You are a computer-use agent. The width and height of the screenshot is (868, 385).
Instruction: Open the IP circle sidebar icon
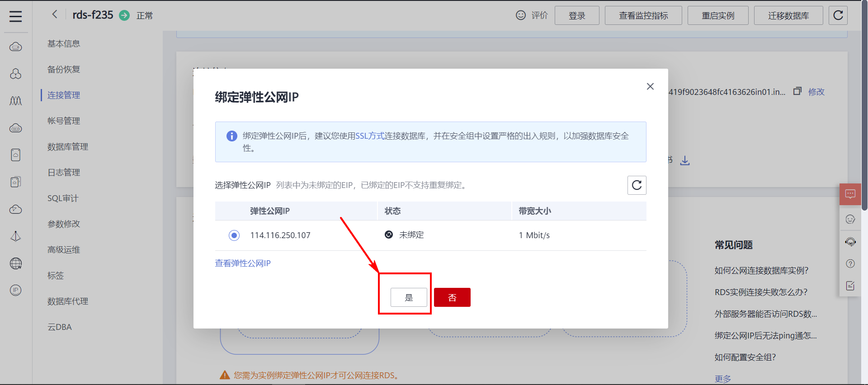[x=16, y=290]
